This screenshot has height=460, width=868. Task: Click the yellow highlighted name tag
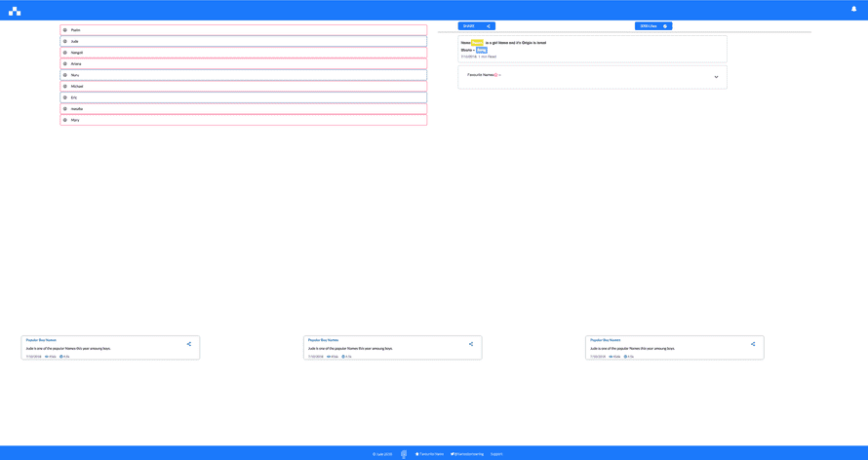click(x=477, y=43)
